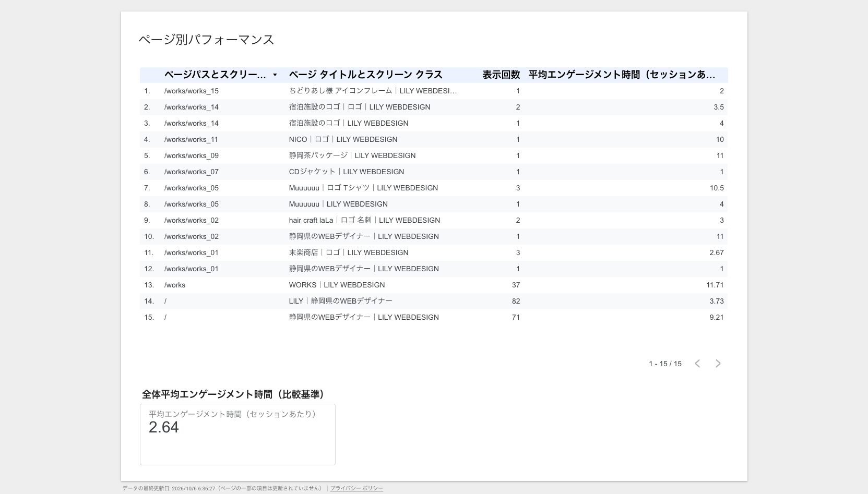Viewport: 868px width, 494px height.
Task: Select 末楽商店｜ロゴ｜LILY WEBDESIGN cell
Action: click(349, 252)
